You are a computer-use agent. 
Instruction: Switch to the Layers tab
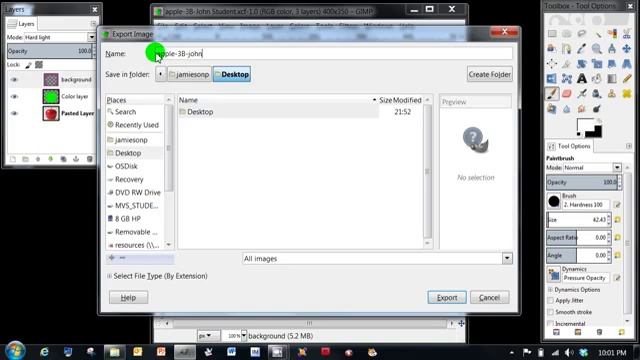coord(22,24)
